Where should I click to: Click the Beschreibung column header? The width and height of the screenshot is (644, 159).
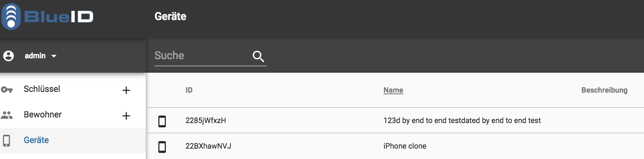coord(604,90)
